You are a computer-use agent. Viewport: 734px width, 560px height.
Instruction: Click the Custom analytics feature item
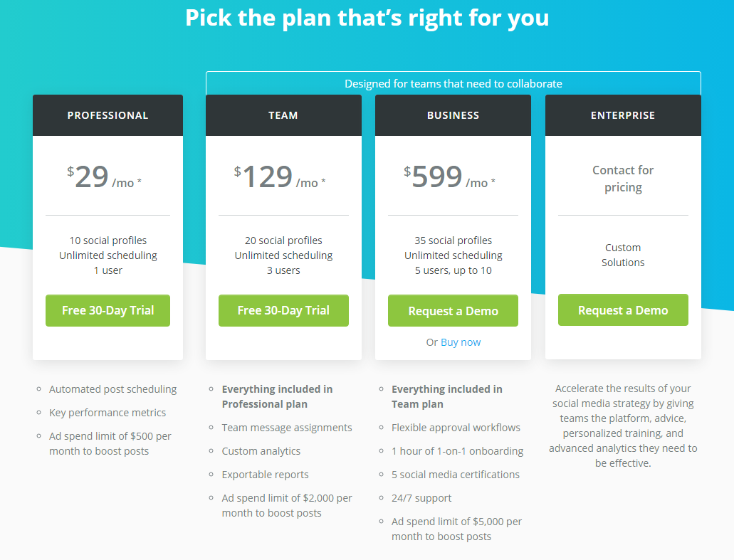point(261,451)
